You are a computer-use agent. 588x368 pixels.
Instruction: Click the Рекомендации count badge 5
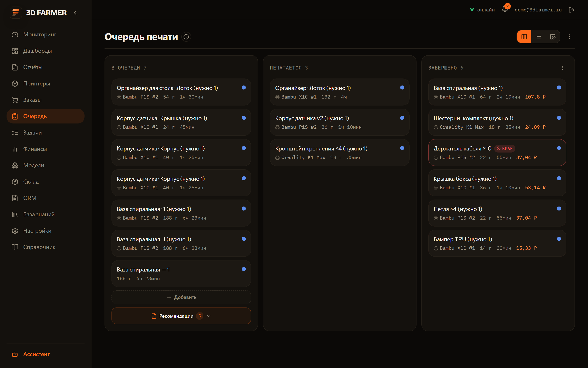pyautogui.click(x=199, y=316)
